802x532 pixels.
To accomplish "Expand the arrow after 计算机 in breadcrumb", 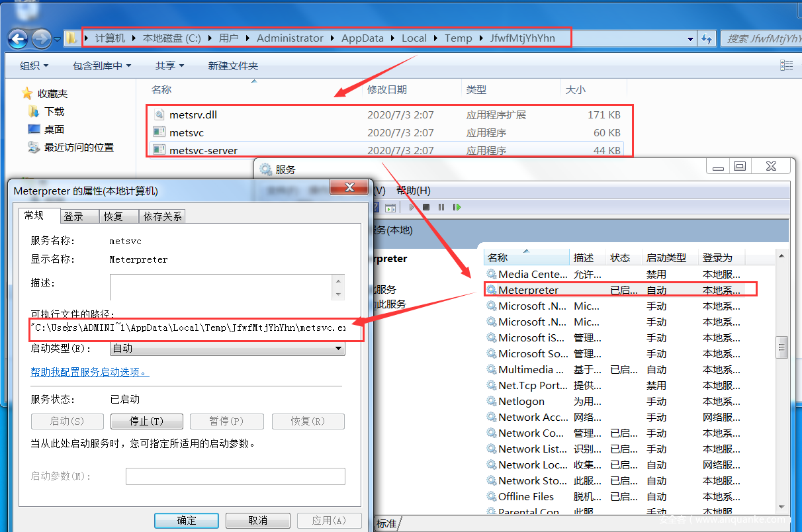I will point(134,38).
